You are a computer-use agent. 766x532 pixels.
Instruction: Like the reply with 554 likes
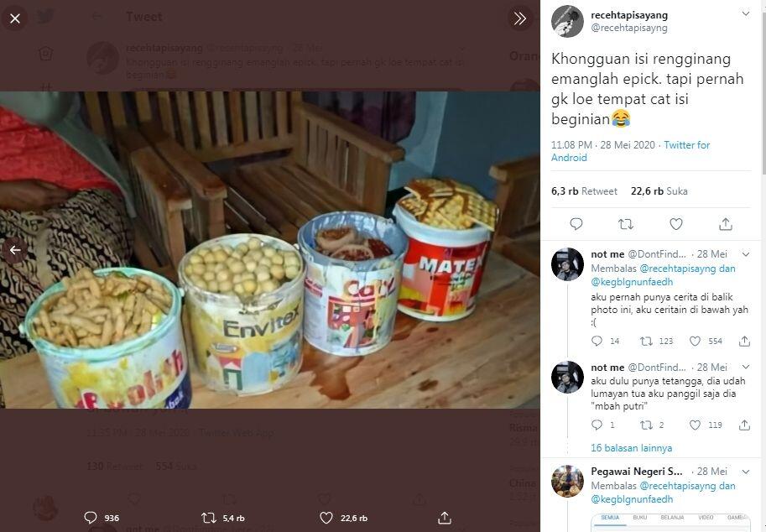click(x=695, y=341)
